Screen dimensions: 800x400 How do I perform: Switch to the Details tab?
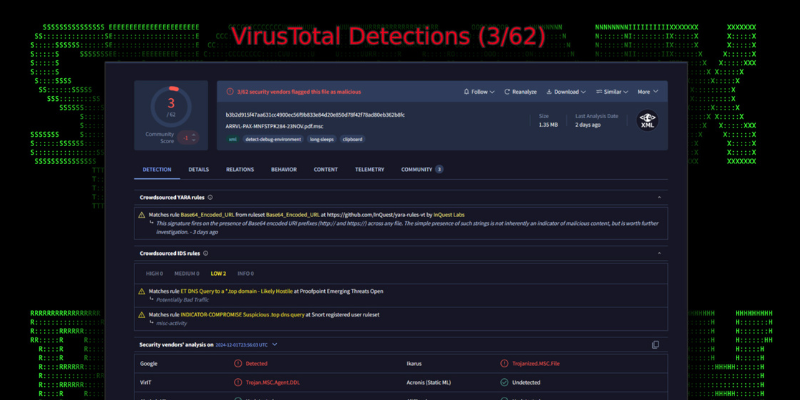198,169
